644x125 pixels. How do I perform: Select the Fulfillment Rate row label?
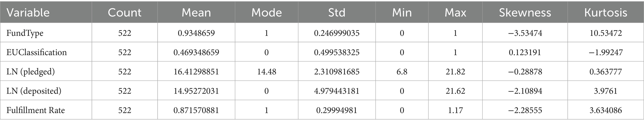point(36,110)
